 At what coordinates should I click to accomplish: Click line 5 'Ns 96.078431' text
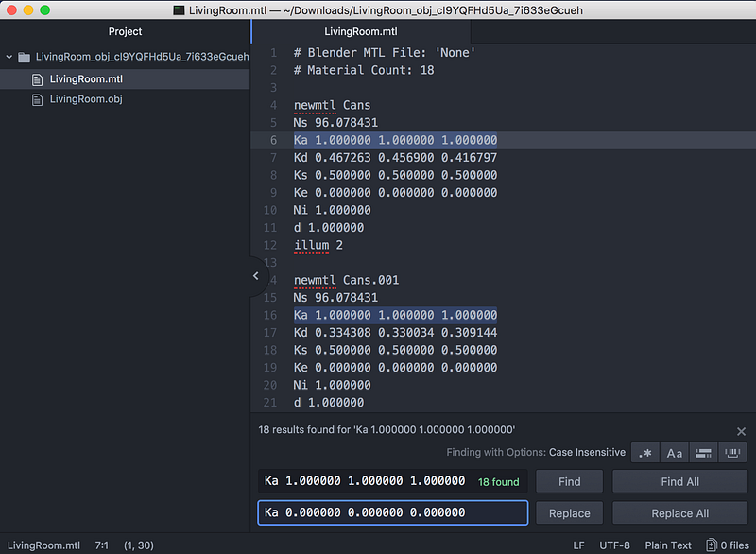pyautogui.click(x=335, y=123)
